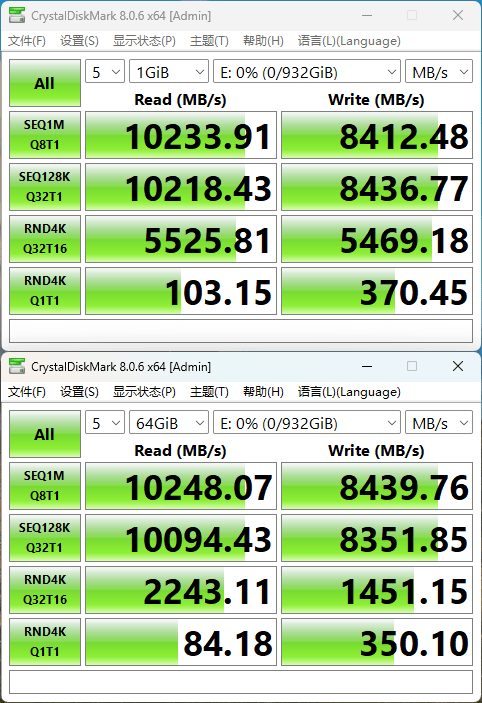The height and width of the screenshot is (703, 482).
Task: Open drive selector in the bottom window
Action: coord(307,423)
